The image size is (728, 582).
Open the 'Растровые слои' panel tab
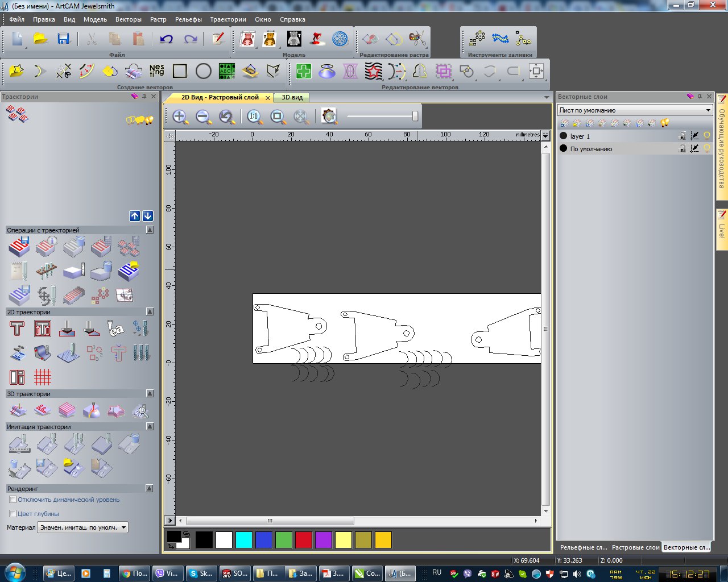(x=635, y=547)
